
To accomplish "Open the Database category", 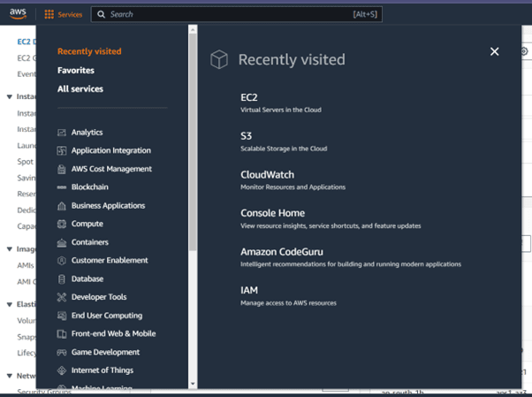I will [x=87, y=279].
